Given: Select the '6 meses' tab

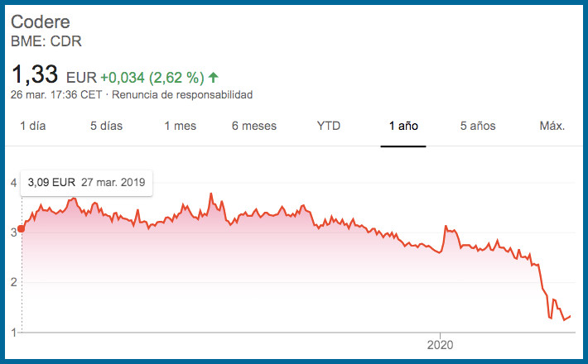Looking at the screenshot, I should [254, 126].
